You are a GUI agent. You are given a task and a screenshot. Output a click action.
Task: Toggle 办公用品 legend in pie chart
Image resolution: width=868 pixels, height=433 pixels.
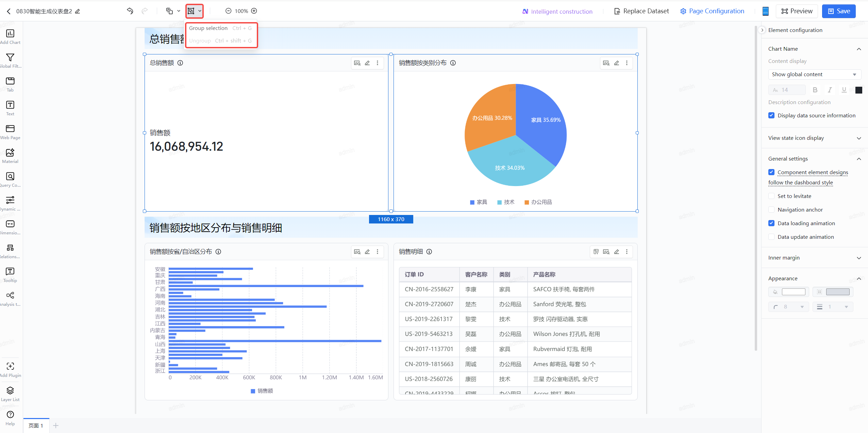coord(538,202)
